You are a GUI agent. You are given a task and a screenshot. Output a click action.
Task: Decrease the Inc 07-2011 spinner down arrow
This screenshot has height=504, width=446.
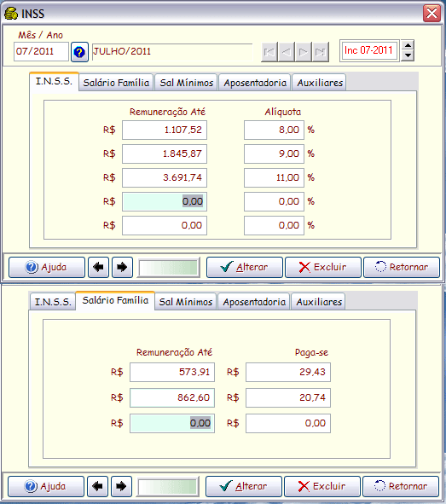[x=408, y=55]
